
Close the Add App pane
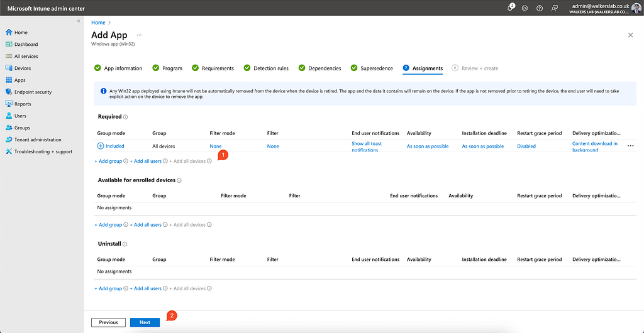(630, 35)
